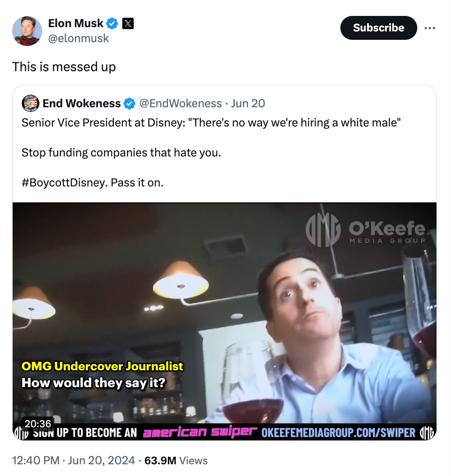Open the three-dot more options menu
The height and width of the screenshot is (476, 451).
429,28
